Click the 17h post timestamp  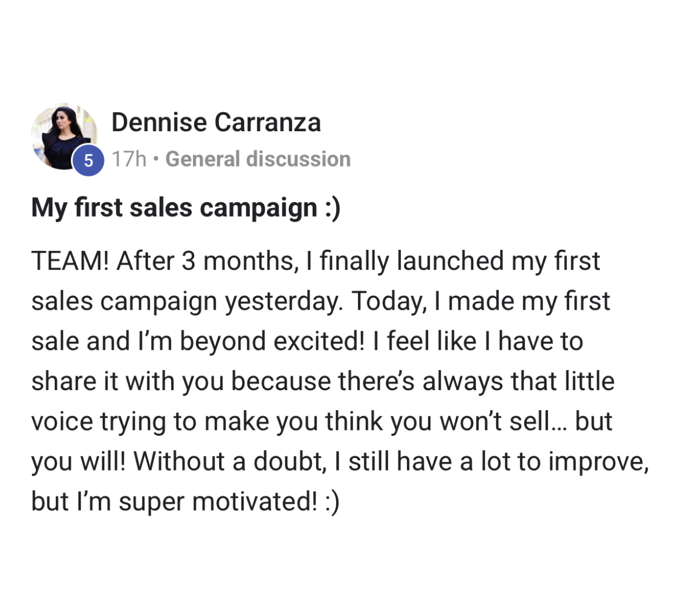[x=129, y=159]
